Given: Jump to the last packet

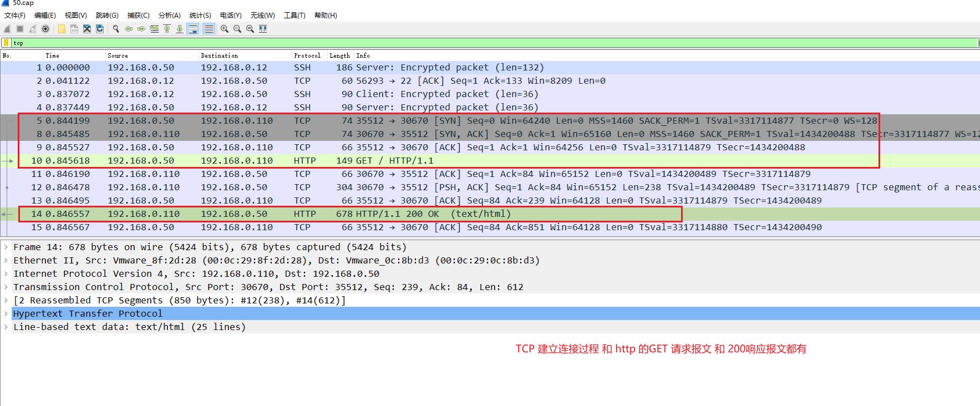Looking at the screenshot, I should (x=180, y=29).
